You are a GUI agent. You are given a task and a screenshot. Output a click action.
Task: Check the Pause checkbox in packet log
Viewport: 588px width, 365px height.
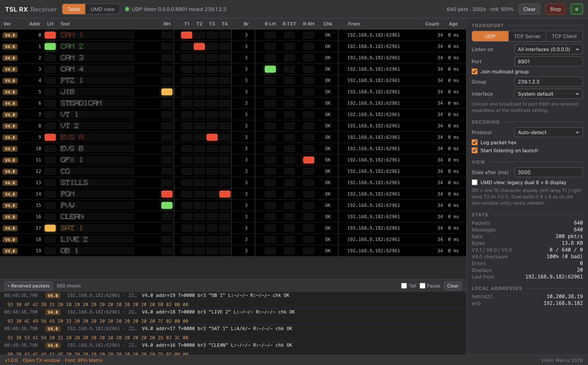tap(422, 286)
